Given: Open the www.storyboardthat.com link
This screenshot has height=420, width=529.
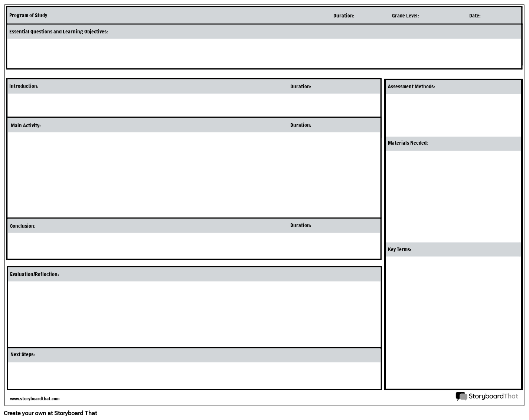Looking at the screenshot, I should tap(35, 399).
